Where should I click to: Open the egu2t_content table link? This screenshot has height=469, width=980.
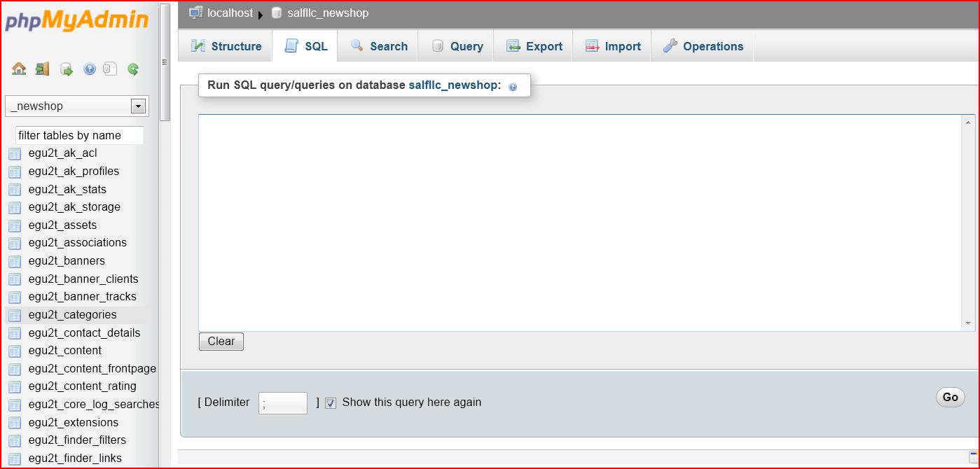[x=65, y=351]
